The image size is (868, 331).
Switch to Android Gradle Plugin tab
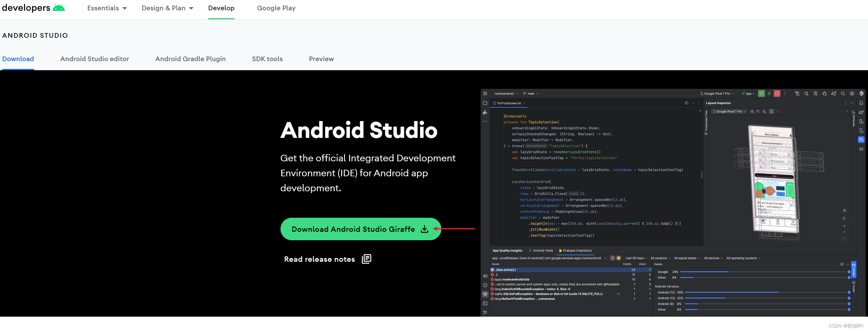point(190,59)
